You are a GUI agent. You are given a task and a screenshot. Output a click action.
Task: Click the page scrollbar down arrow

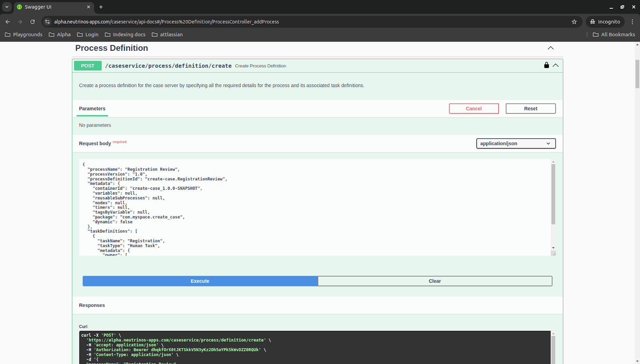point(637,361)
